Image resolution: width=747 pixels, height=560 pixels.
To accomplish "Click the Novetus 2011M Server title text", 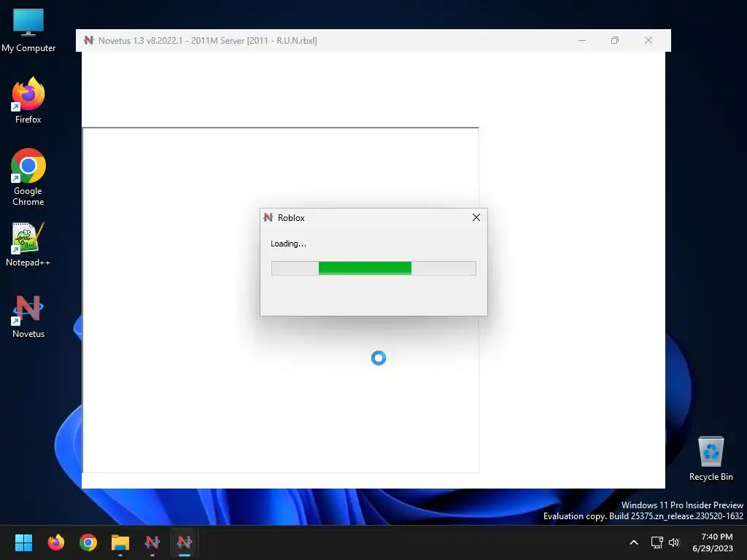I will click(208, 41).
